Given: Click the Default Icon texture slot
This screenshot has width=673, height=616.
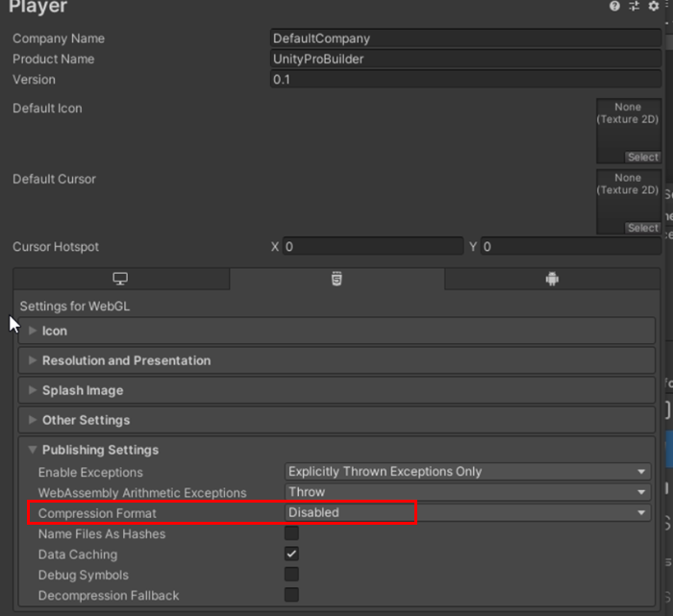Looking at the screenshot, I should 629,131.
